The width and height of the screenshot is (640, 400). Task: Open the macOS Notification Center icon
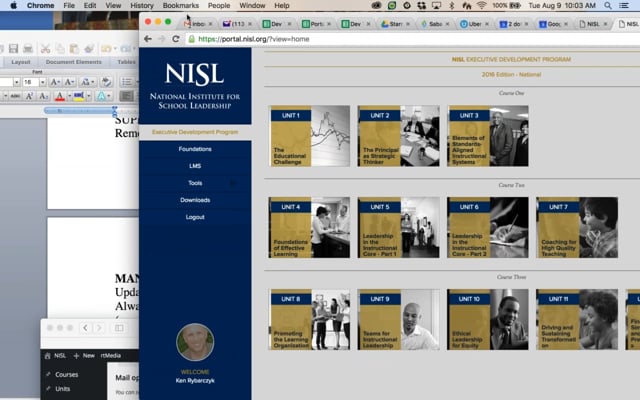coord(626,6)
